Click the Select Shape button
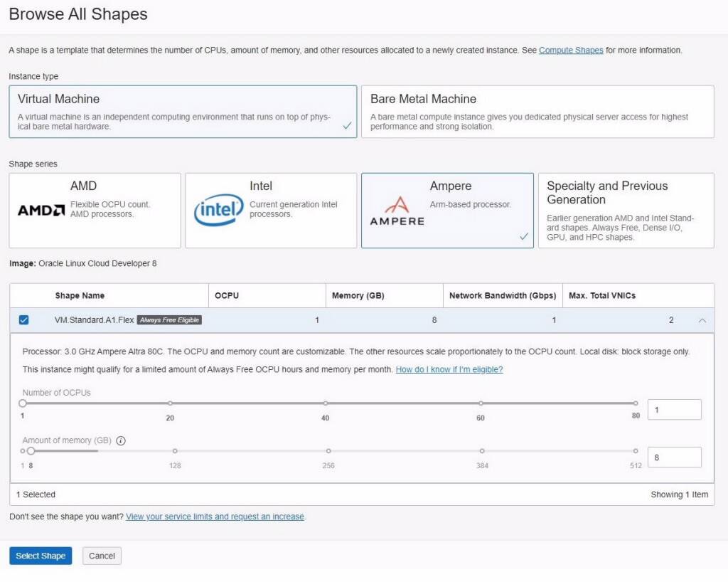The height and width of the screenshot is (582, 728). click(40, 556)
